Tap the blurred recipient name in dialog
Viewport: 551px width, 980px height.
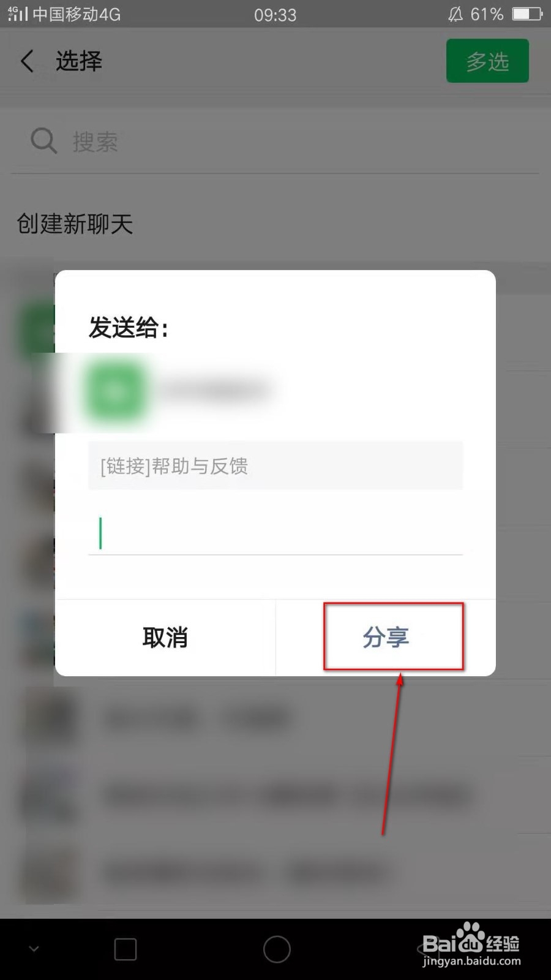click(214, 390)
